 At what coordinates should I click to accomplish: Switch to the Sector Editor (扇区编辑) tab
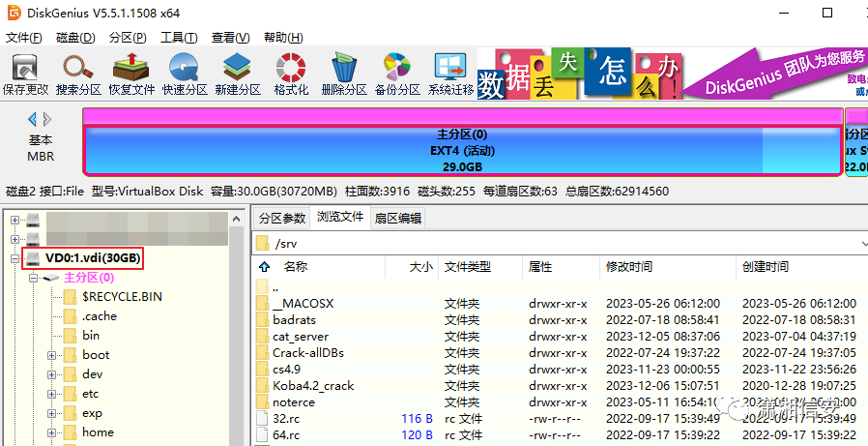coord(398,219)
